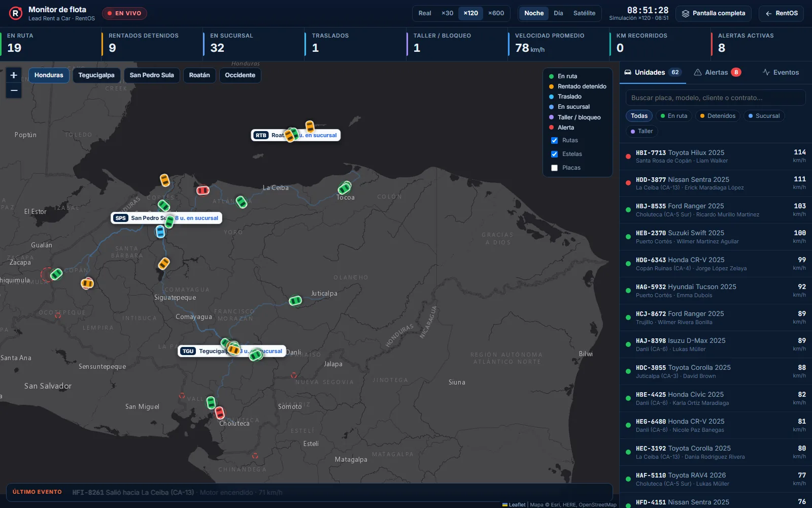
Task: Open the Unidades tab
Action: click(x=653, y=72)
